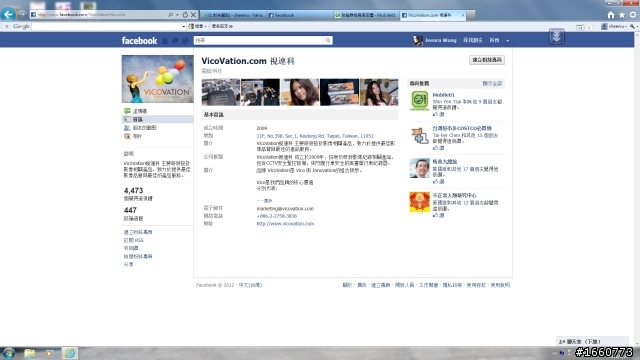The width and height of the screenshot is (640, 360).
Task: Expand more Google toolbar items chevron
Action: click(231, 26)
